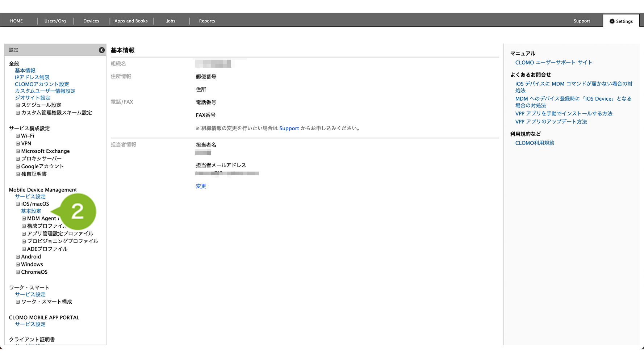Expand the ChromeOS tree node
The image size is (644, 362).
coord(18,272)
